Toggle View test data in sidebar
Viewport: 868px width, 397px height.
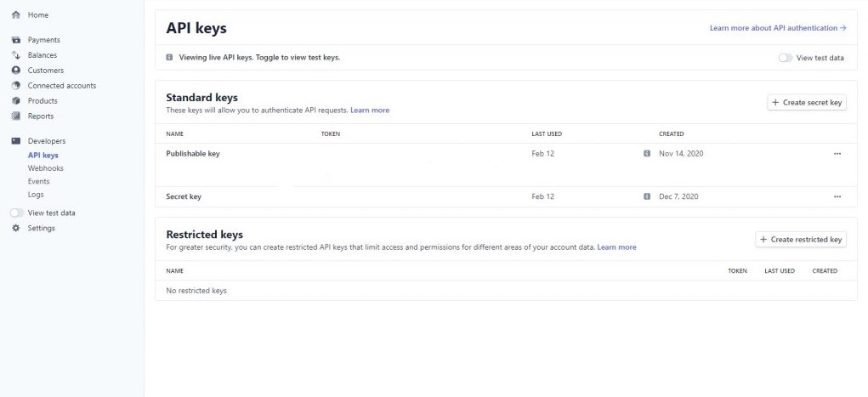17,213
